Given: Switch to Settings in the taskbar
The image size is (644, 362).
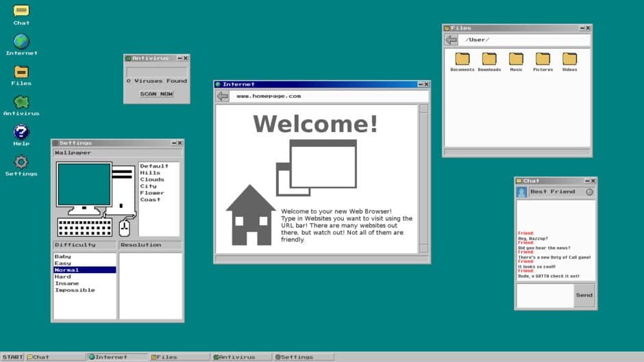Looking at the screenshot, I should [x=304, y=357].
